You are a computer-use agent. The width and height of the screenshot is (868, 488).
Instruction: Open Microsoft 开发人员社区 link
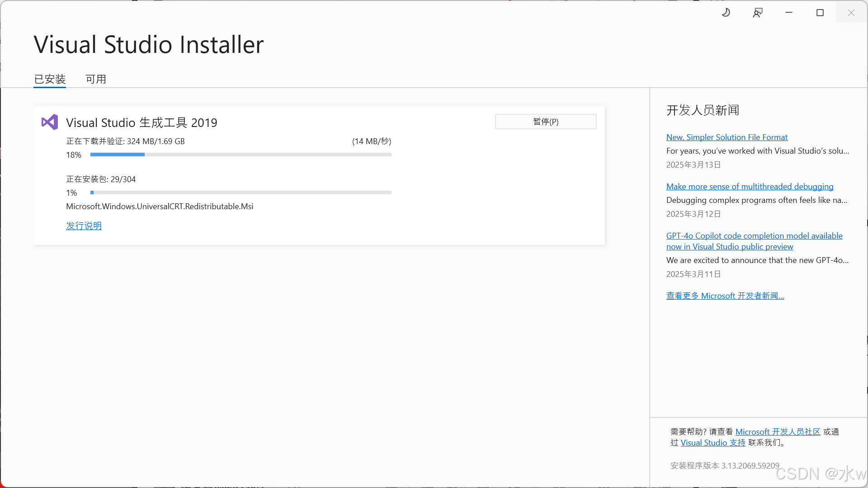pos(778,432)
